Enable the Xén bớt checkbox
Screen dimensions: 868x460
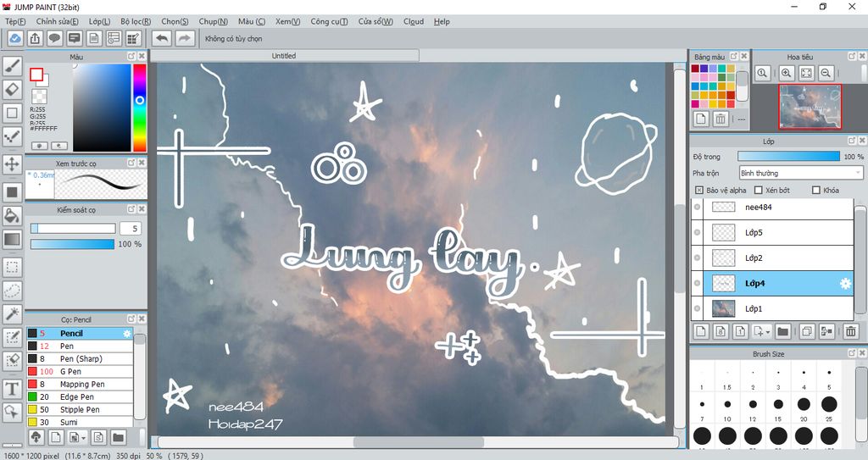click(759, 190)
